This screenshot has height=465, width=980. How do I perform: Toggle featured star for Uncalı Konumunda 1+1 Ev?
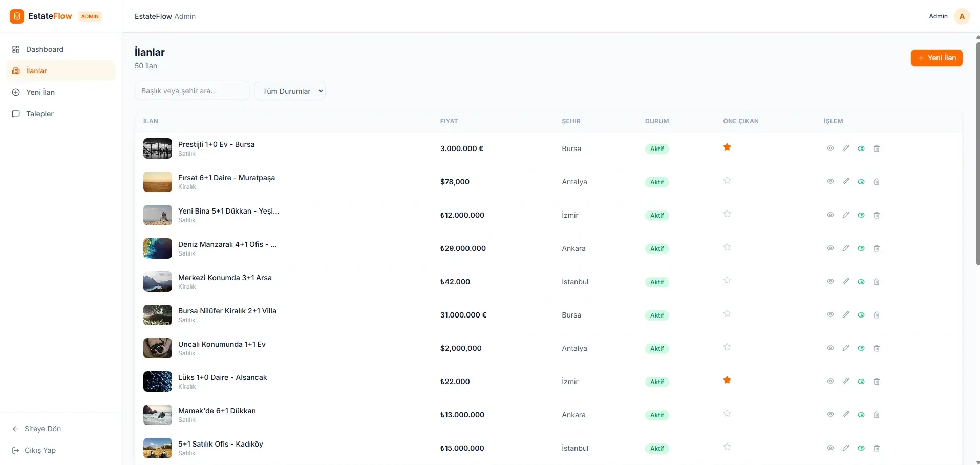(x=727, y=347)
